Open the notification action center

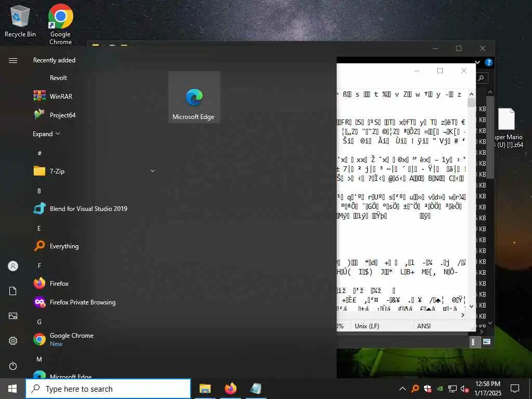[x=515, y=389]
